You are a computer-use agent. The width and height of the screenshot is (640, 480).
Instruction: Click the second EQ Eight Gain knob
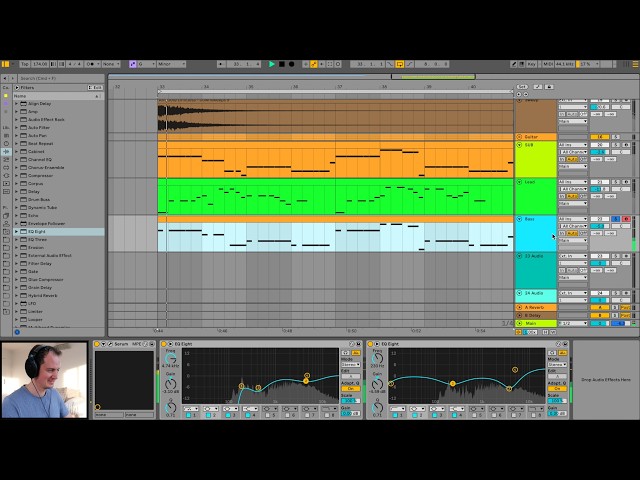pyautogui.click(x=377, y=384)
